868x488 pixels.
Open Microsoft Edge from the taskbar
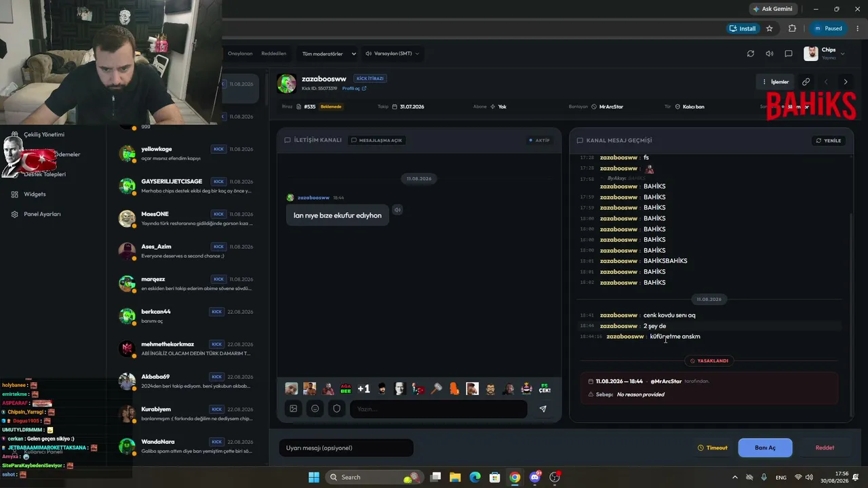[475, 477]
